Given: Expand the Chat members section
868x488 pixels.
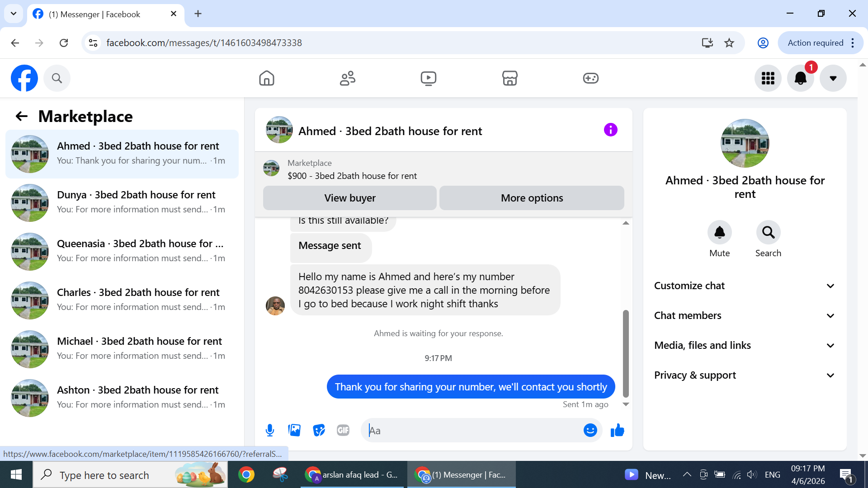Looking at the screenshot, I should pyautogui.click(x=745, y=315).
